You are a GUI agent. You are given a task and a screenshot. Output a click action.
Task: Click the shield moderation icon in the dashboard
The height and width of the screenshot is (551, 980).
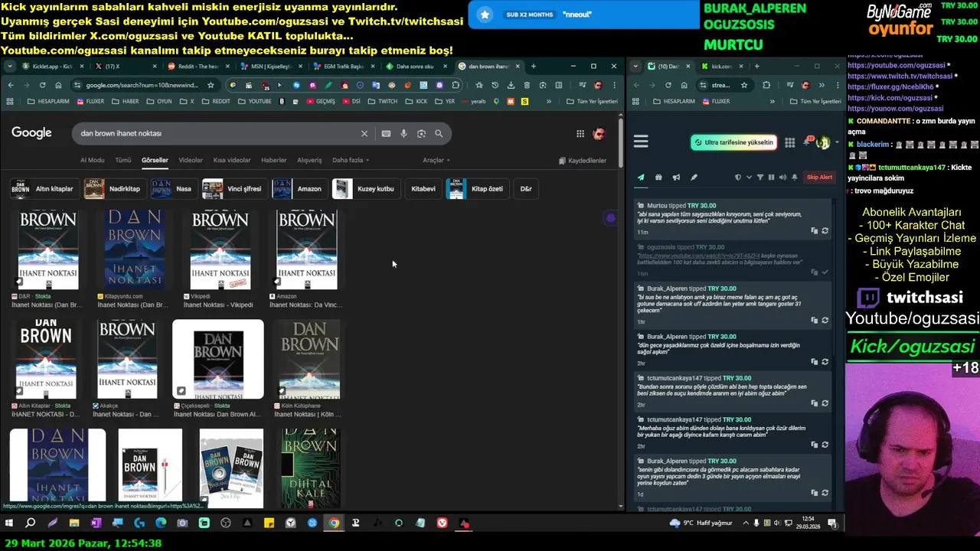(x=738, y=177)
